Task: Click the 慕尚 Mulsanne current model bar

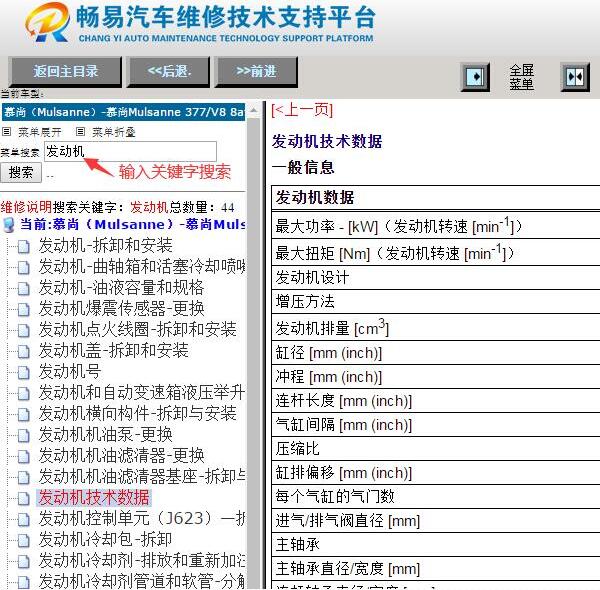Action: pos(123,112)
